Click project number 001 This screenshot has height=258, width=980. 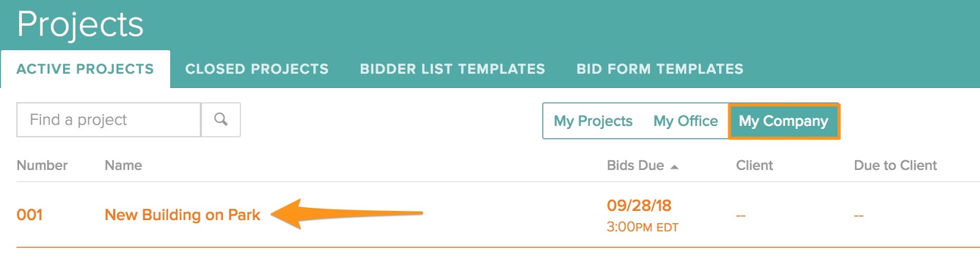click(x=29, y=215)
